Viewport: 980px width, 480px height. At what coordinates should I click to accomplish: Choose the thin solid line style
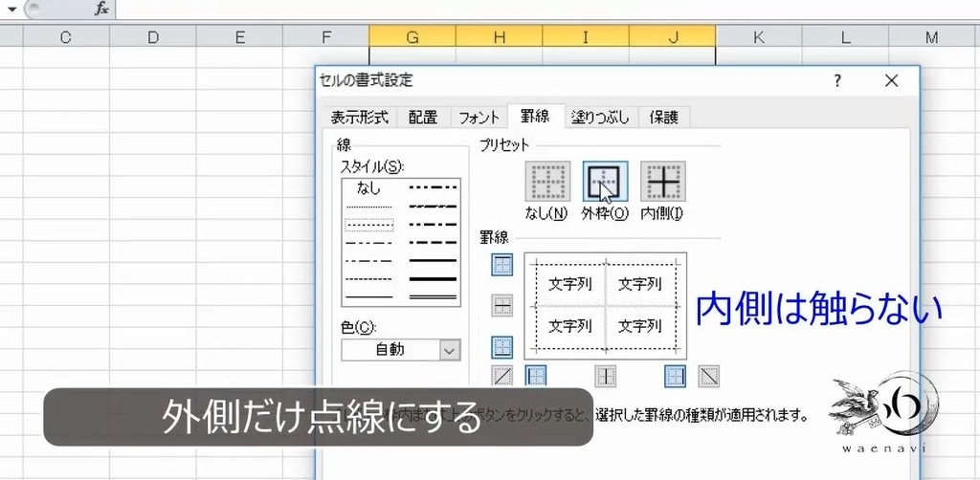pyautogui.click(x=368, y=297)
